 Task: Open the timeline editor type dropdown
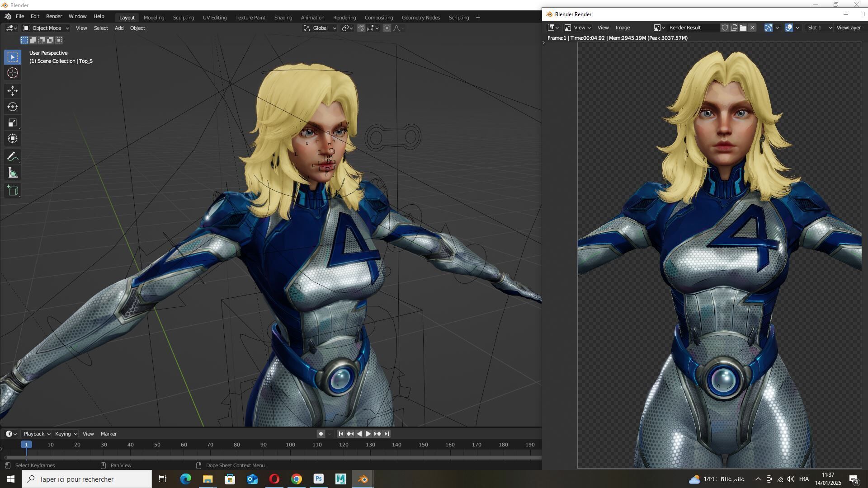point(11,434)
